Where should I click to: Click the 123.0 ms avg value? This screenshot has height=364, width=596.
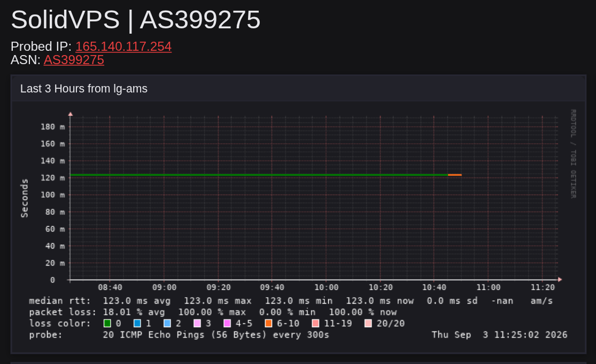[137, 301]
